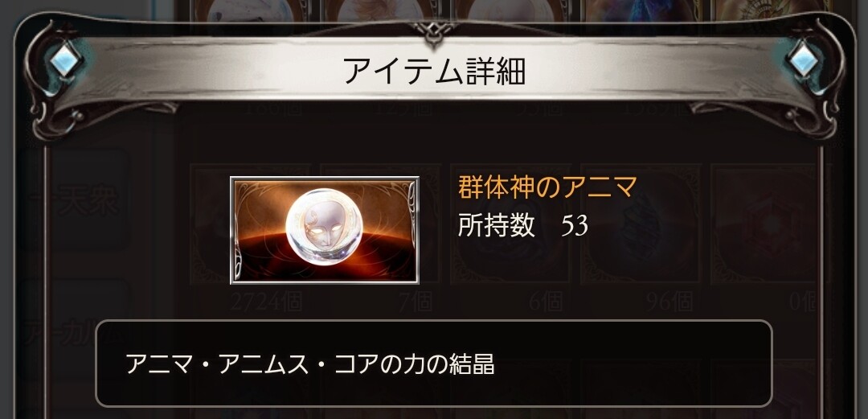Open the dimmed アーカルム tab

[77, 333]
